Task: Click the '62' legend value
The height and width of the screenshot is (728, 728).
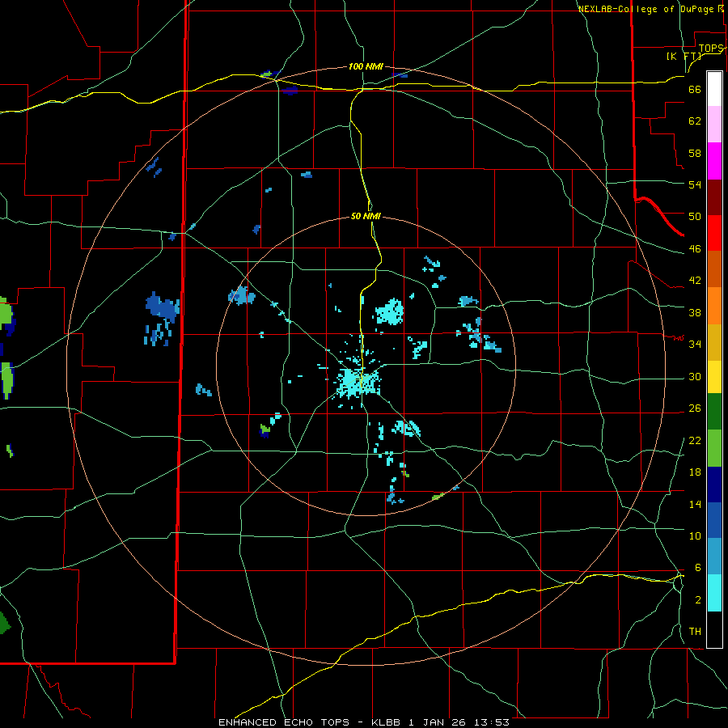Action: (x=695, y=121)
